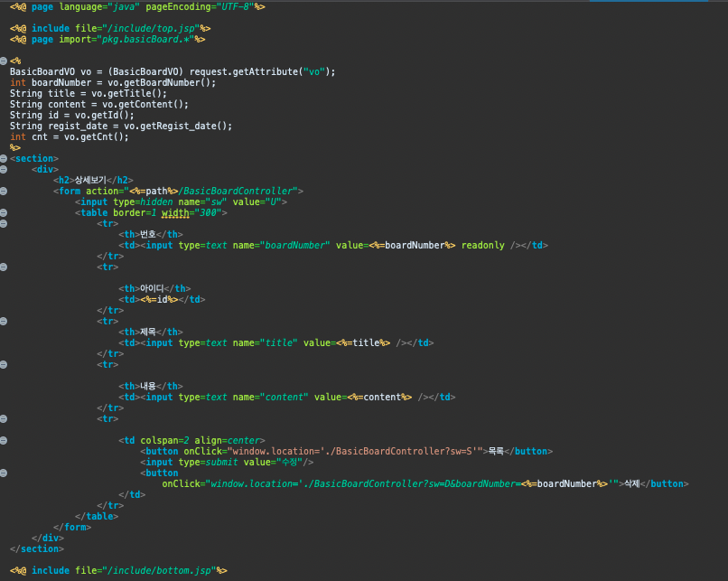Image resolution: width=728 pixels, height=581 pixels.
Task: Fold the <tr> preceding the colspan=2 cell
Action: [4, 418]
